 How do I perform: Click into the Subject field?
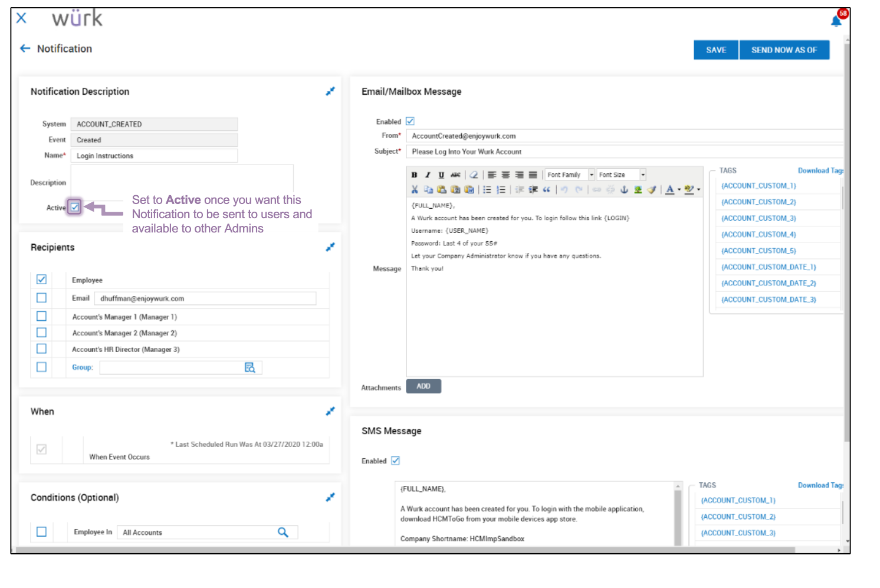pos(625,152)
